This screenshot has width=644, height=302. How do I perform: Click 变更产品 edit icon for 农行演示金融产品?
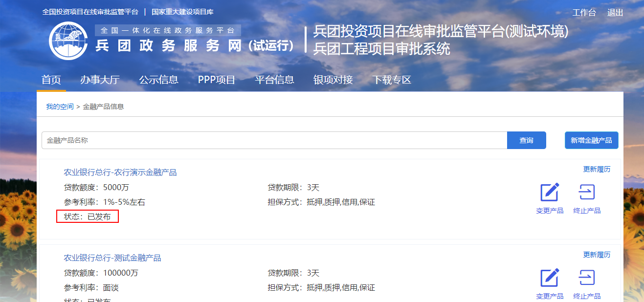[550, 193]
